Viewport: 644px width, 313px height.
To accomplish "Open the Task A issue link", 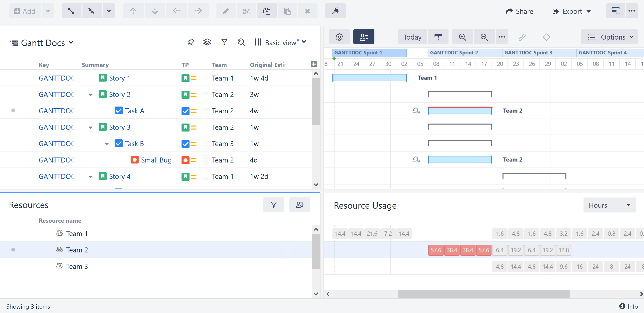I will (x=135, y=111).
